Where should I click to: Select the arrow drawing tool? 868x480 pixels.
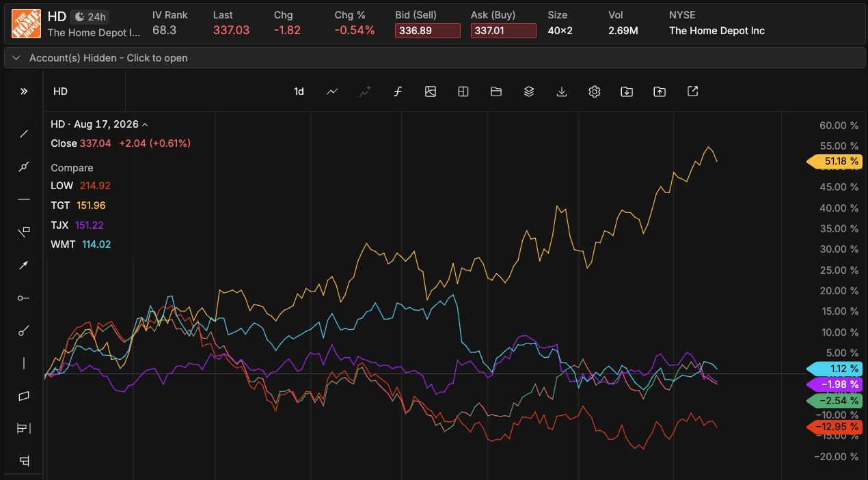[24, 265]
